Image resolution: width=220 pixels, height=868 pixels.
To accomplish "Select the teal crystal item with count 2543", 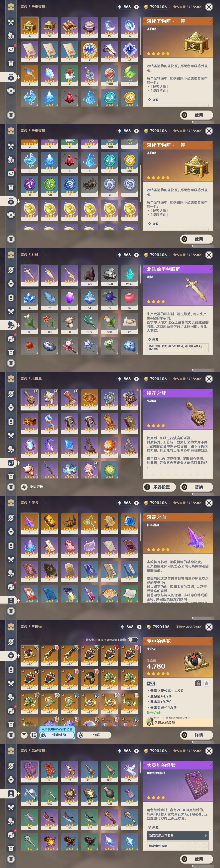I will pyautogui.click(x=130, y=275).
